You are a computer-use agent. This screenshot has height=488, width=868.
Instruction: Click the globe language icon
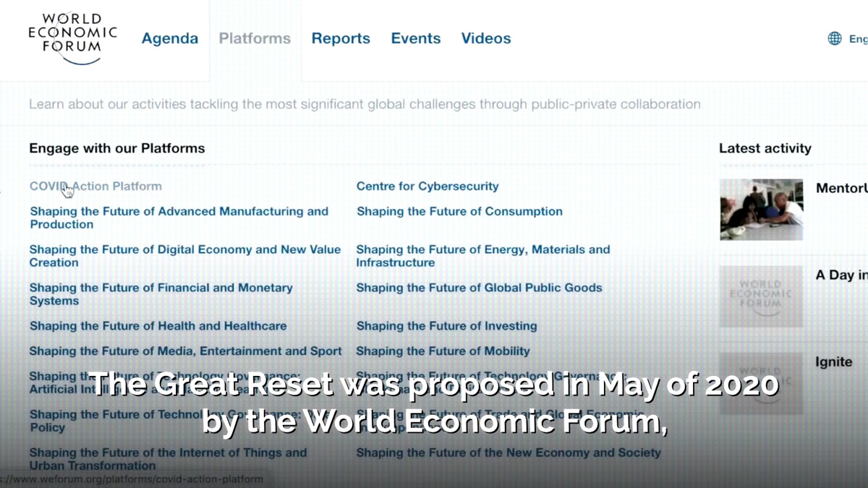click(835, 38)
